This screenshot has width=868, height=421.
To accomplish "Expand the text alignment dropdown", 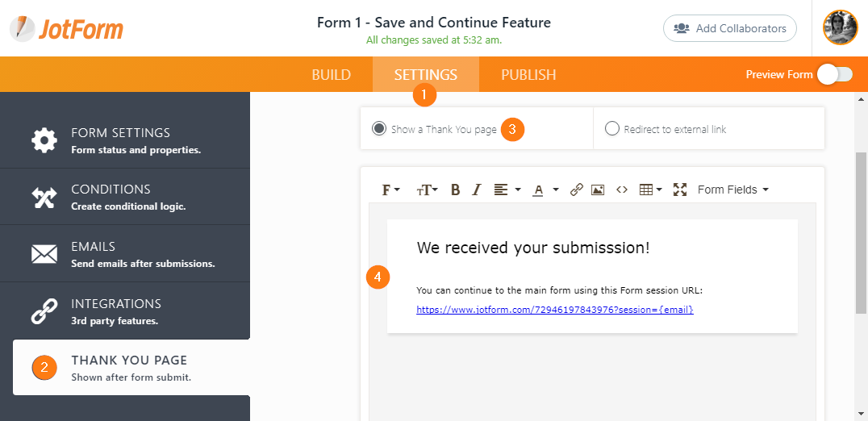I will tap(507, 190).
